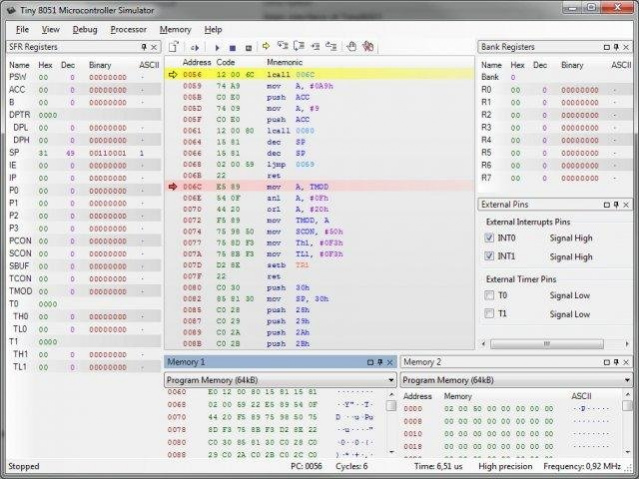This screenshot has width=639, height=479.
Task: Uncheck the INT1 external interrupt pin
Action: [489, 256]
